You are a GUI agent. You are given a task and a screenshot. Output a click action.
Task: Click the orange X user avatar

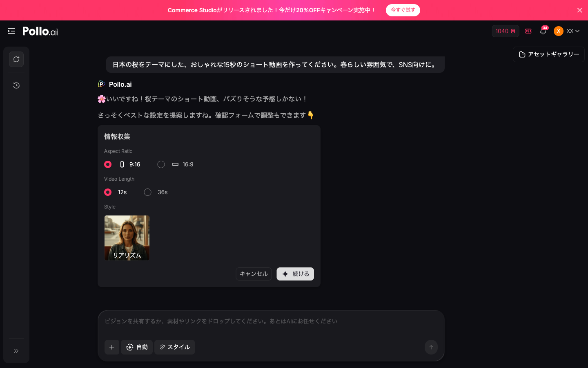pyautogui.click(x=559, y=31)
